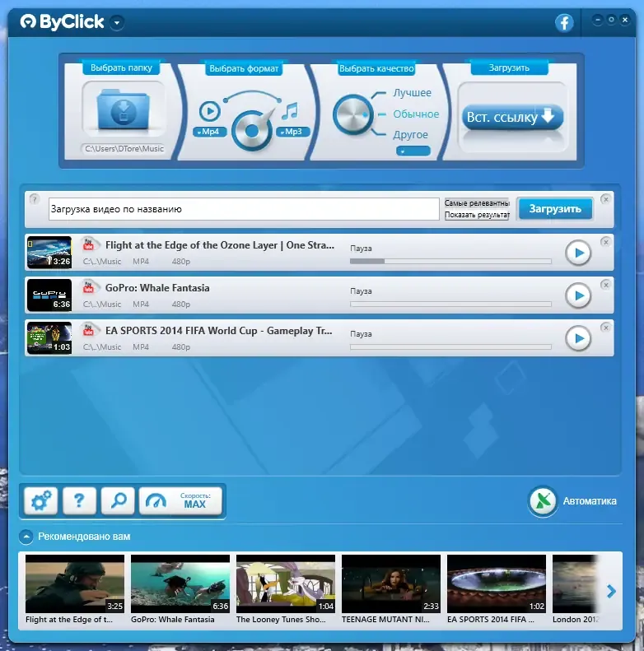Click the Выбрать качество header label

click(376, 68)
